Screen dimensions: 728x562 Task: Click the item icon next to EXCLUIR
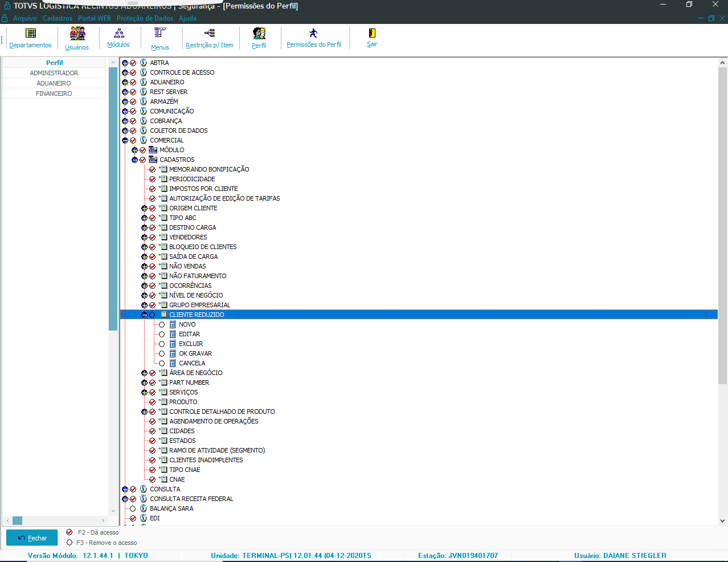[x=173, y=344]
